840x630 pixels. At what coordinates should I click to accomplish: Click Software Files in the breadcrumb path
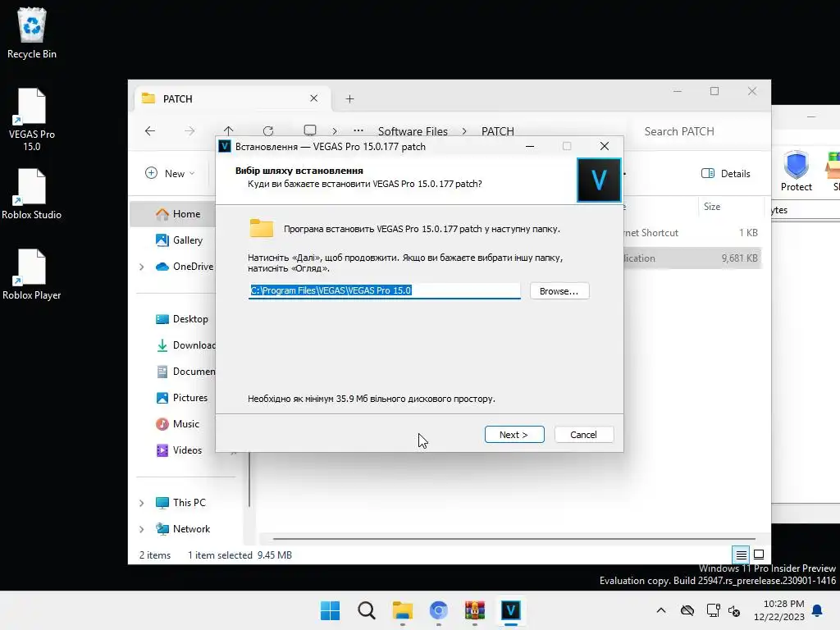[x=413, y=131]
